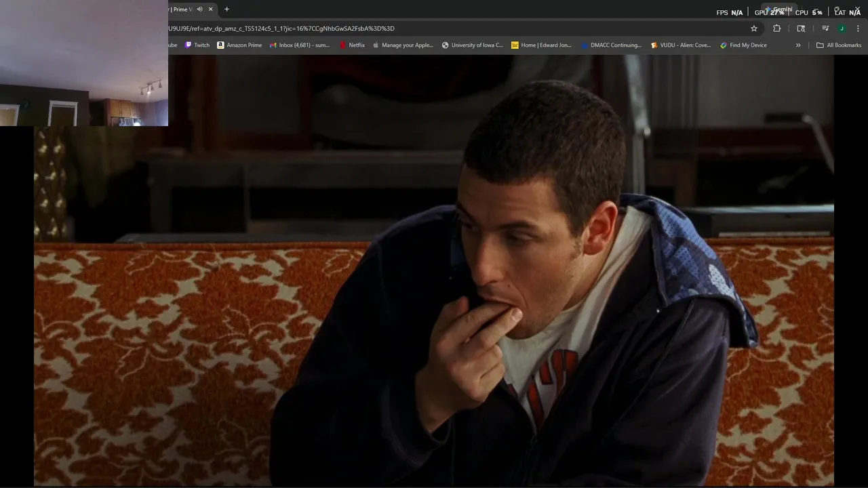
Task: Open the DMACC Continuing bookmark
Action: [611, 45]
